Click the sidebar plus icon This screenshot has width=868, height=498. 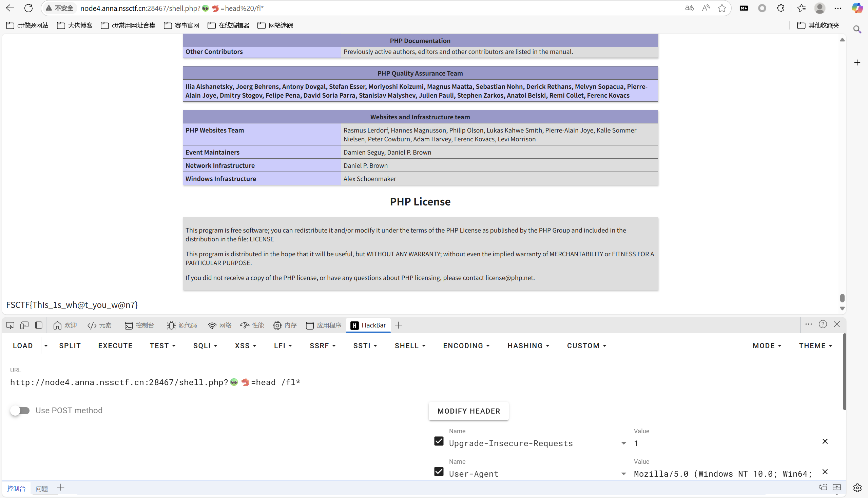tap(857, 63)
